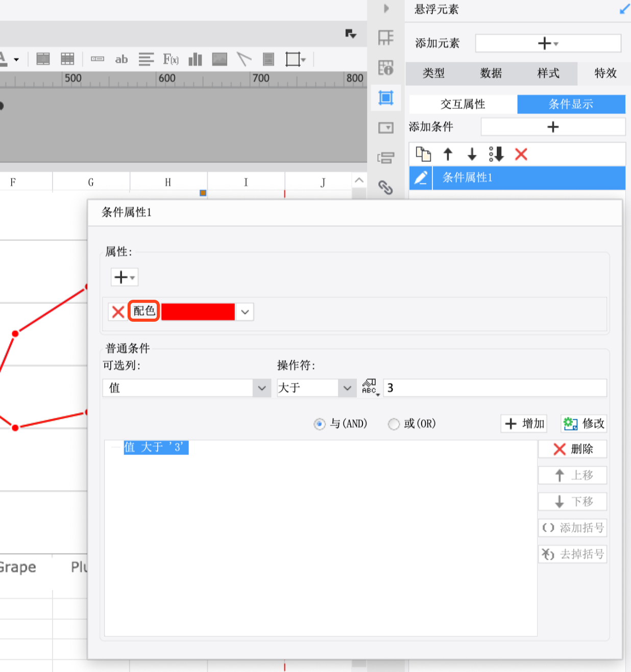Select column header H
The height and width of the screenshot is (672, 631).
coord(168,182)
